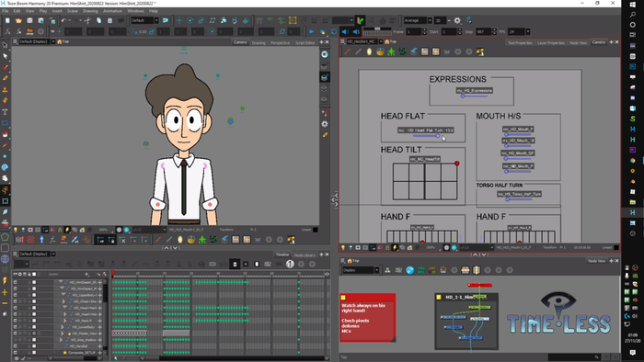Image resolution: width=644 pixels, height=362 pixels.
Task: Select the Rectangle tool in left toolbar
Action: coord(5,122)
